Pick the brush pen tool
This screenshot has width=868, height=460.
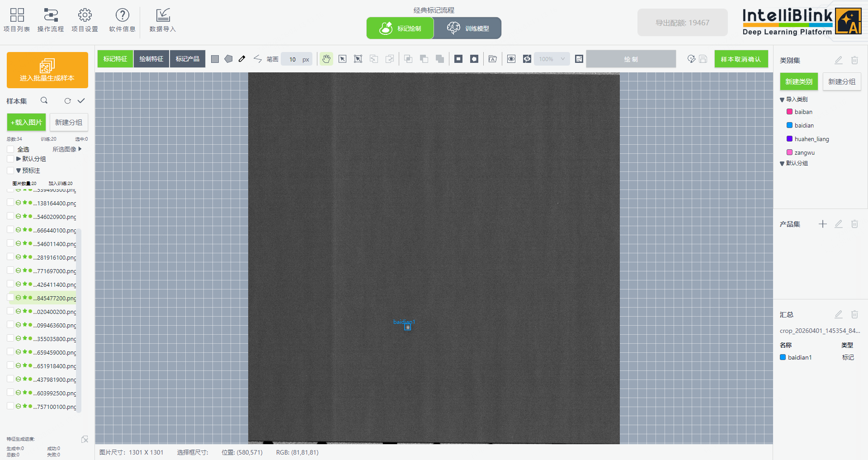[242, 59]
